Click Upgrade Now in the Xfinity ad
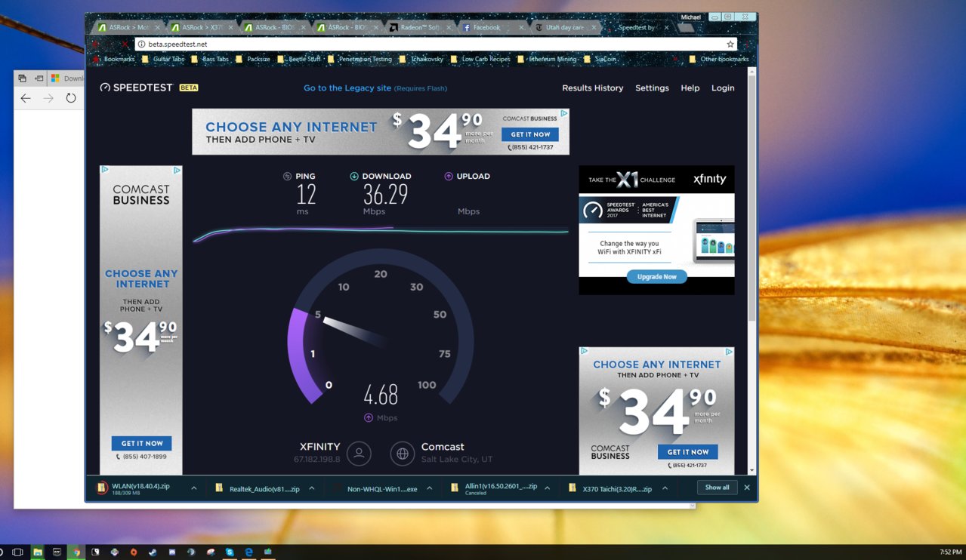Viewport: 966px width, 560px height. pos(656,277)
